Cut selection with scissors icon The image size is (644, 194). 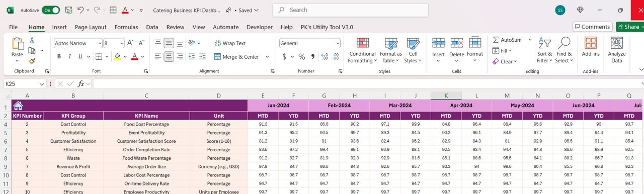click(x=32, y=40)
